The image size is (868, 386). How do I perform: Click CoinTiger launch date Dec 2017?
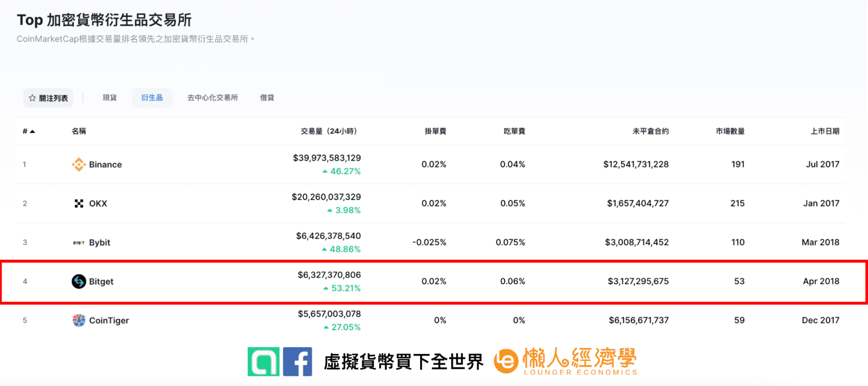click(820, 321)
